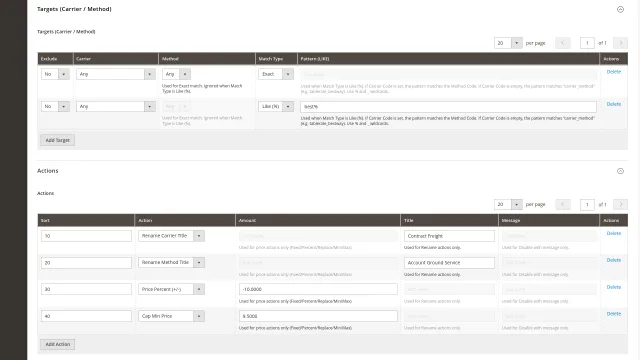This screenshot has height=360, width=640.
Task: Edit the amount field showing 9.5000
Action: [318, 316]
